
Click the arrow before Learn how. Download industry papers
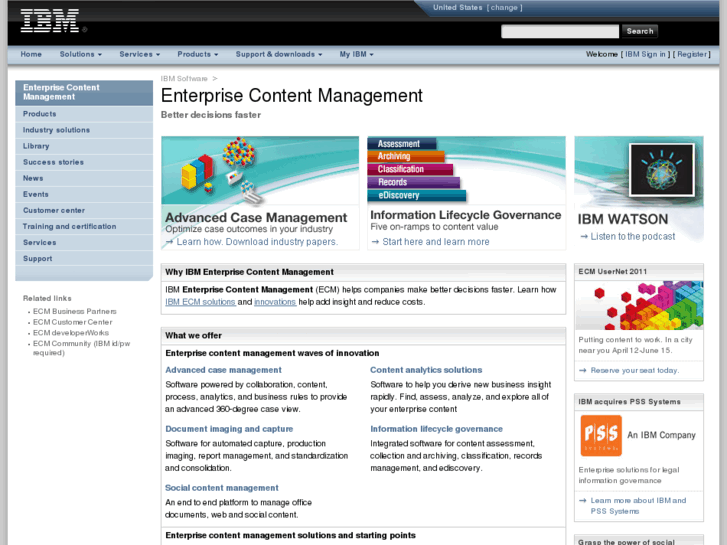170,242
